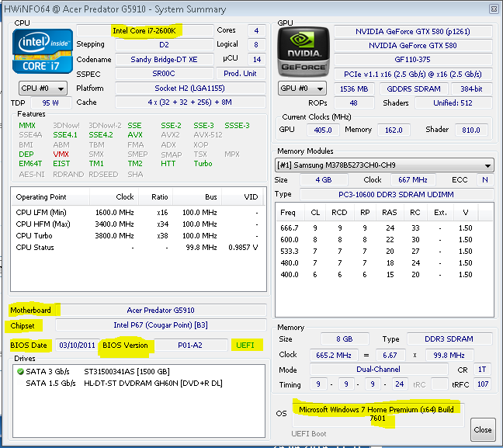
Task: Select the 666.7 frequency timing row
Action: [x=384, y=227]
